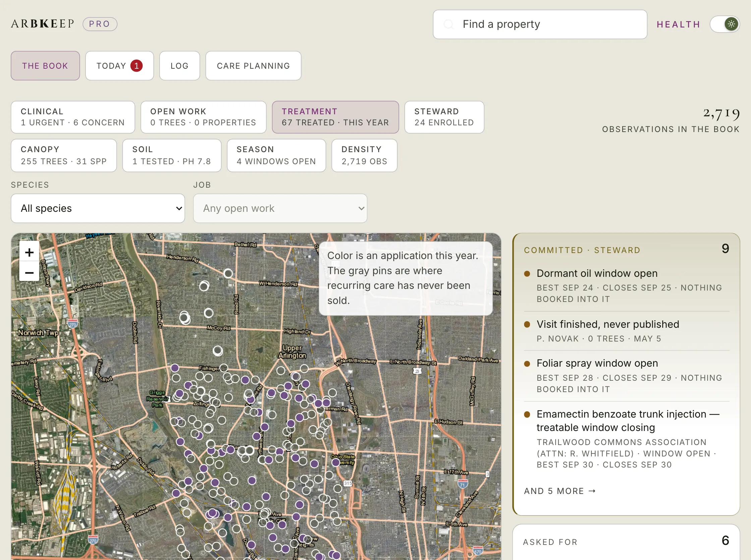Click the Interstate 270 shield near Norwich Twp
The height and width of the screenshot is (560, 751).
coord(72,323)
